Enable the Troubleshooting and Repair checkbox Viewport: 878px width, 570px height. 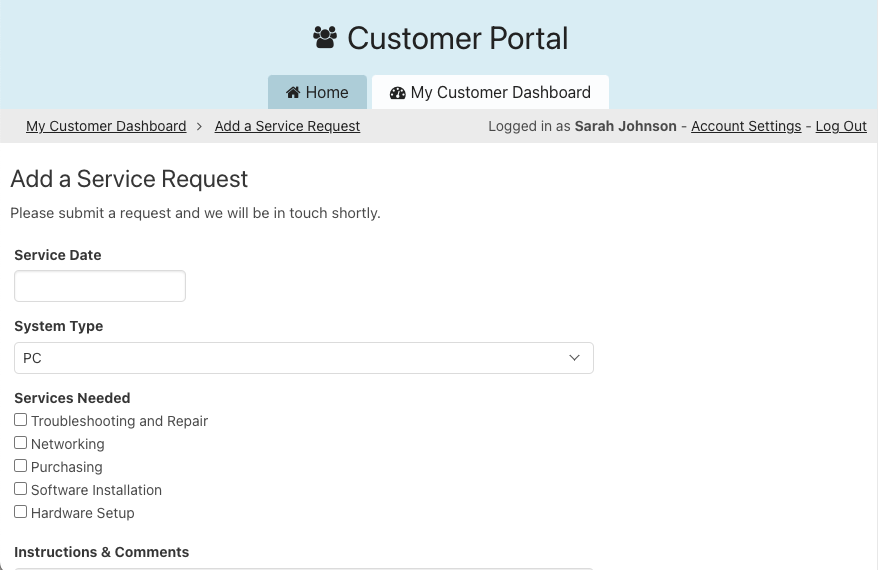20,420
